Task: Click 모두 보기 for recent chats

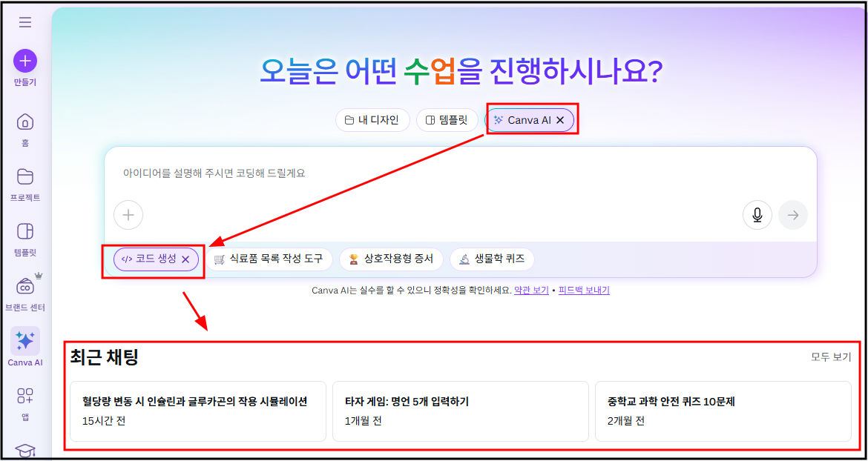Action: 831,357
